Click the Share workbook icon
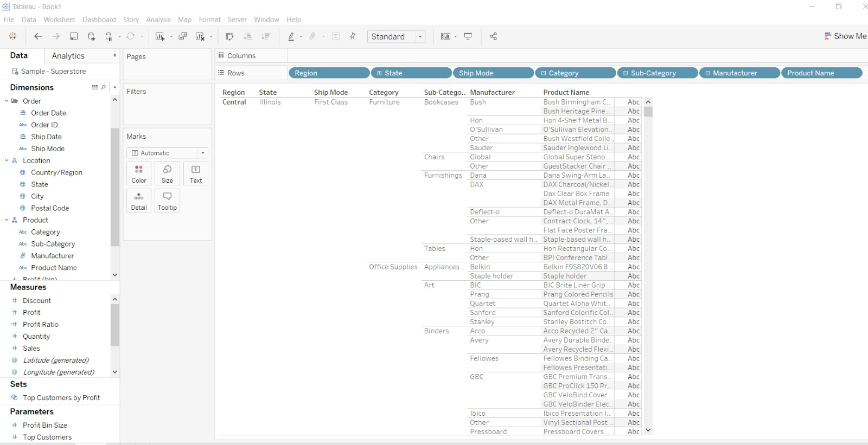Image resolution: width=868 pixels, height=445 pixels. point(493,36)
